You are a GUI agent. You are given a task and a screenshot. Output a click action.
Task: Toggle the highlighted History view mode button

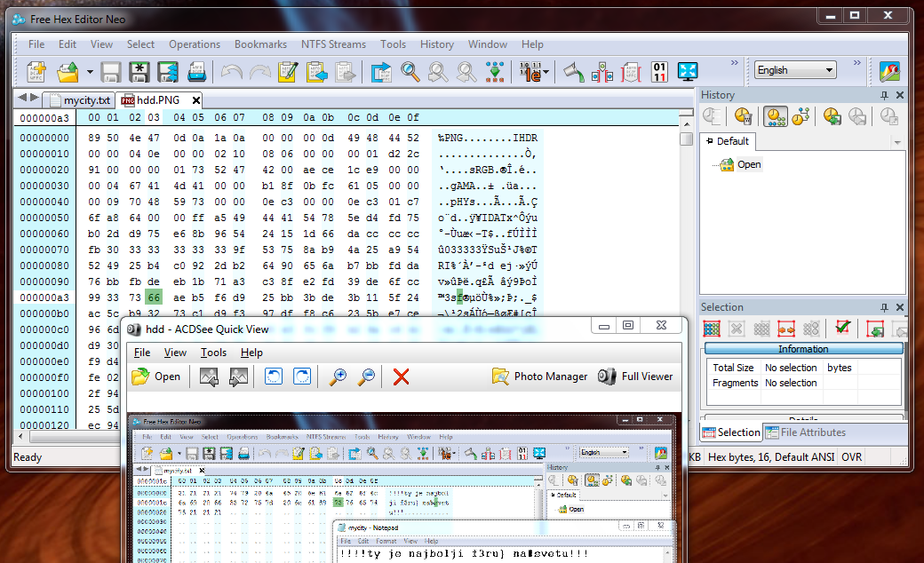pos(775,116)
